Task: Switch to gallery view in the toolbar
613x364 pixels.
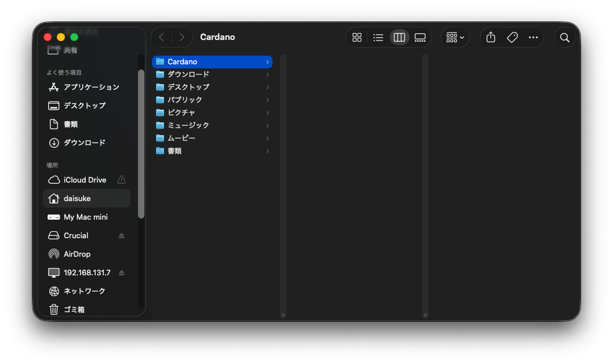Action: [x=420, y=37]
